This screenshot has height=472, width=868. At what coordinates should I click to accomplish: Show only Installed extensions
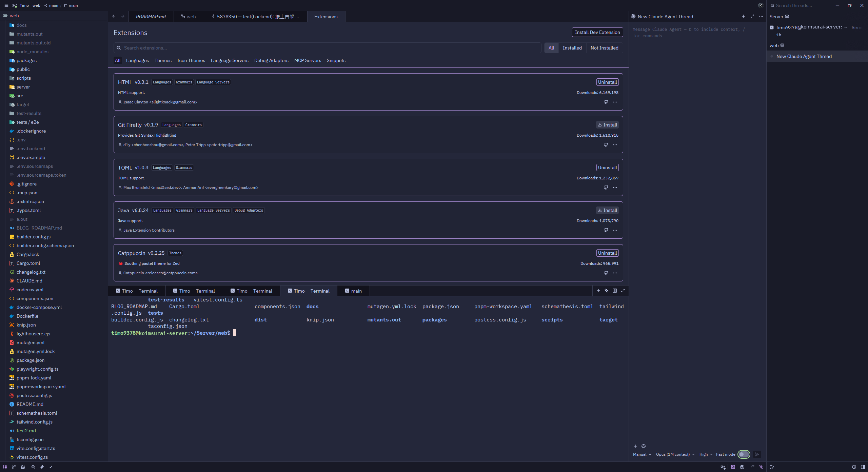(572, 48)
